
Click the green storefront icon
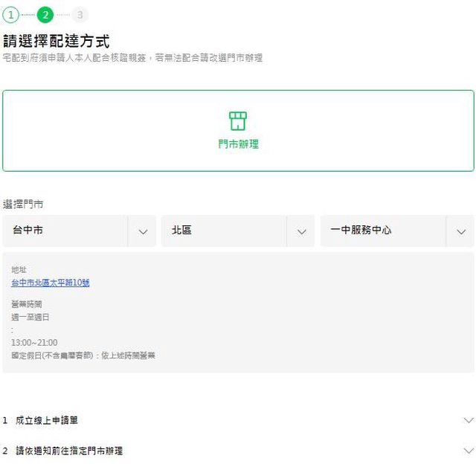(238, 120)
